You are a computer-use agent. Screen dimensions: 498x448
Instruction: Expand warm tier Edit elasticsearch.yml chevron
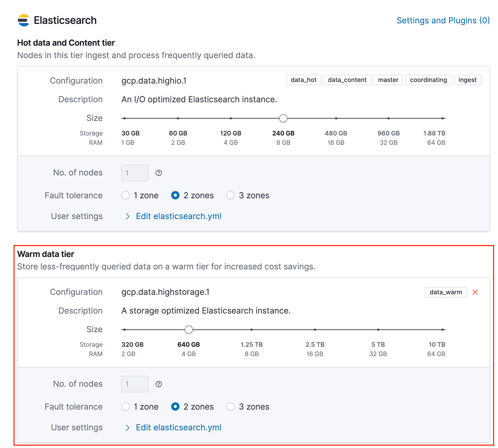pyautogui.click(x=127, y=428)
